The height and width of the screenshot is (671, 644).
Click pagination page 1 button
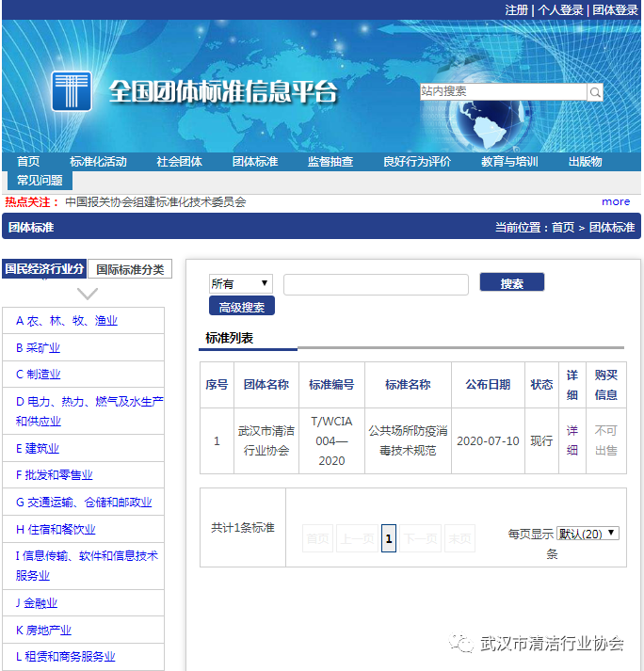pyautogui.click(x=389, y=538)
